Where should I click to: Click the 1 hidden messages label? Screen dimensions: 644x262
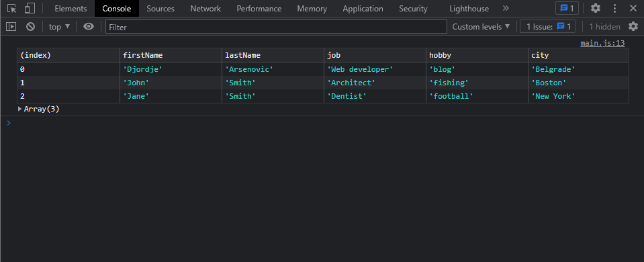(x=604, y=27)
